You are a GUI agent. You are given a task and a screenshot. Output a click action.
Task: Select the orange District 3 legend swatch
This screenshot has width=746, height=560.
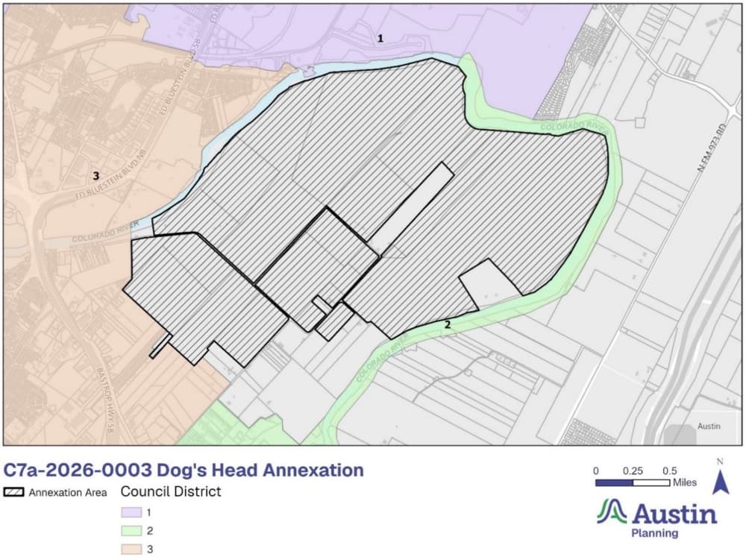click(x=131, y=549)
